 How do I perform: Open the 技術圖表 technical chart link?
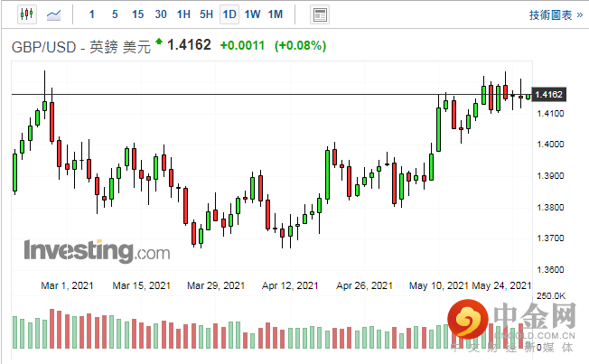(556, 15)
